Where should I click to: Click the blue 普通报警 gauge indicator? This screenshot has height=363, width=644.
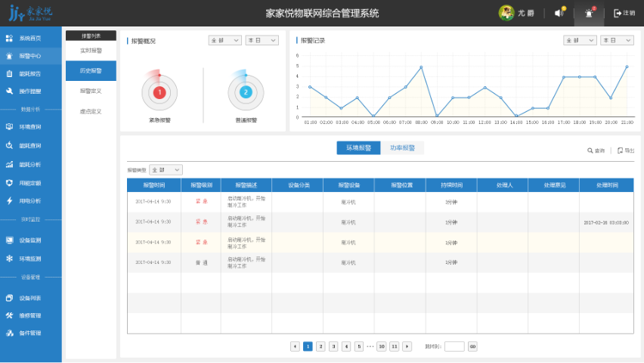click(246, 92)
